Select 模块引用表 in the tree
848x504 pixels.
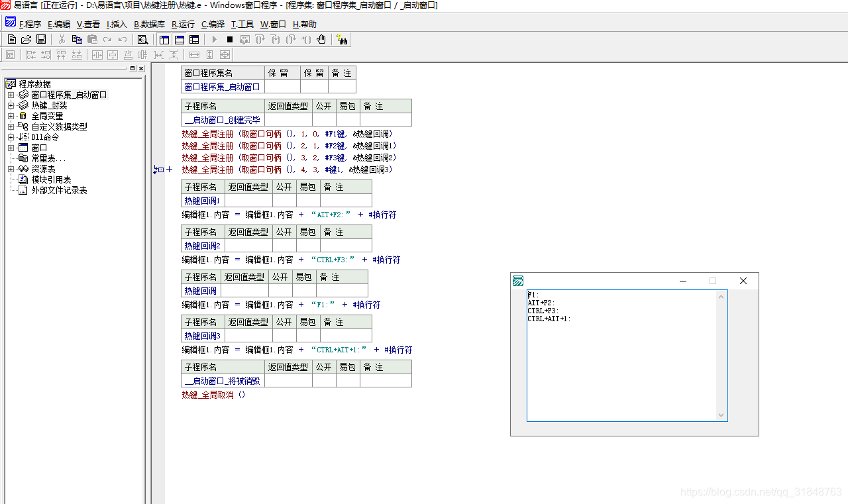pos(51,179)
